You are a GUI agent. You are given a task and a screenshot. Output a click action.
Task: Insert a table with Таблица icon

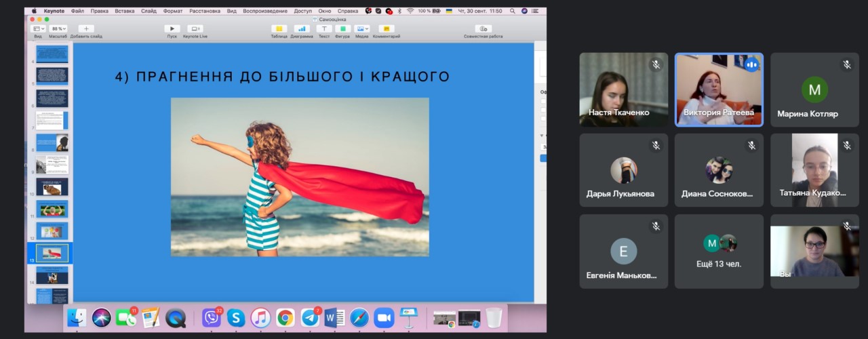click(x=279, y=29)
